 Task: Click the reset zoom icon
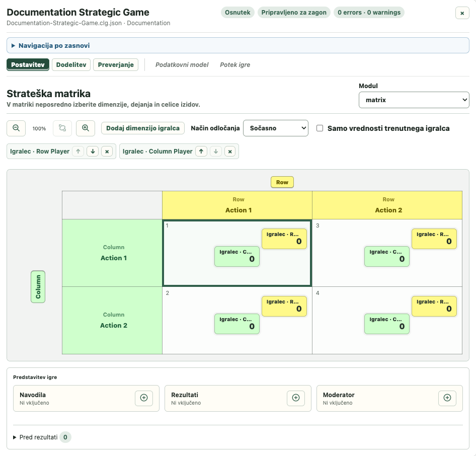pos(62,128)
